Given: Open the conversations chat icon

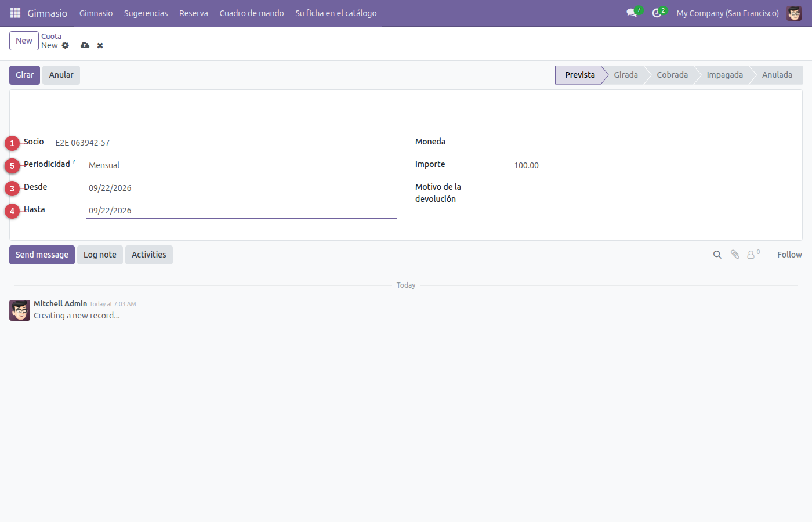Looking at the screenshot, I should point(632,13).
